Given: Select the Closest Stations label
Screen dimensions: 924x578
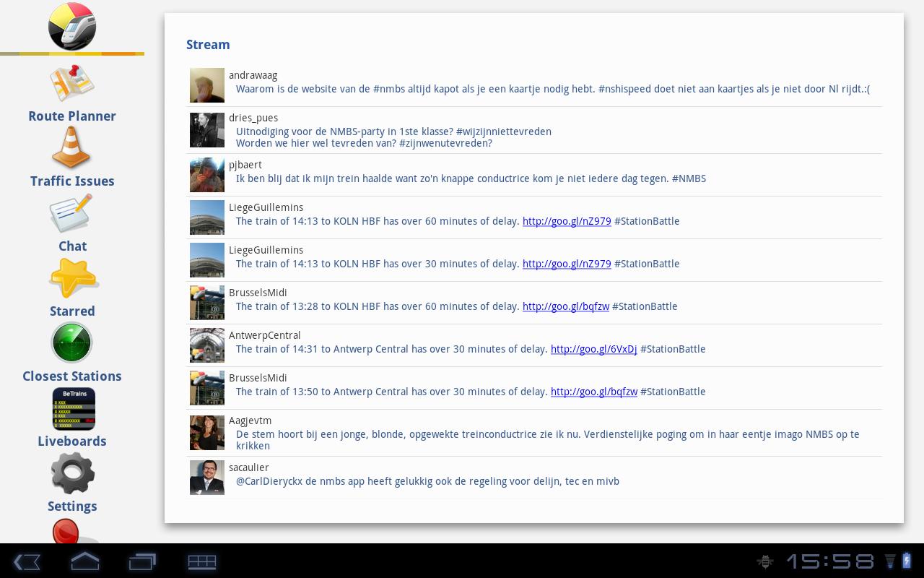Looking at the screenshot, I should tap(72, 376).
